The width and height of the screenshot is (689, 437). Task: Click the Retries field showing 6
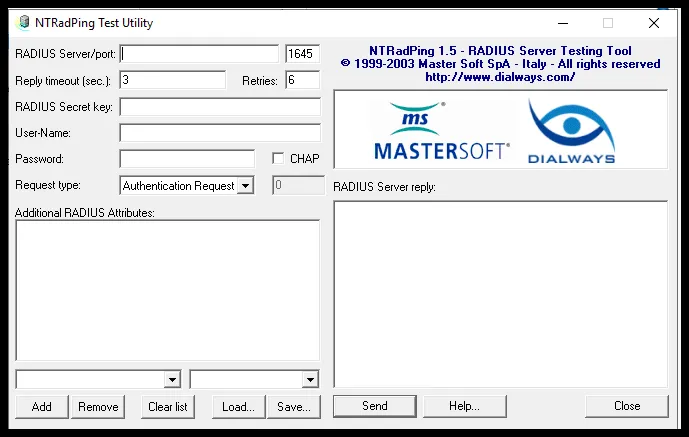[x=302, y=80]
